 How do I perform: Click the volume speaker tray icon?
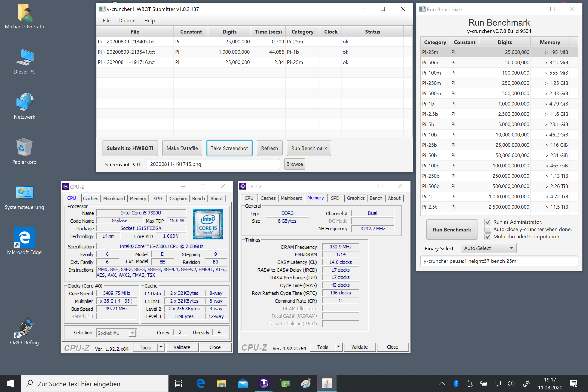click(510, 383)
